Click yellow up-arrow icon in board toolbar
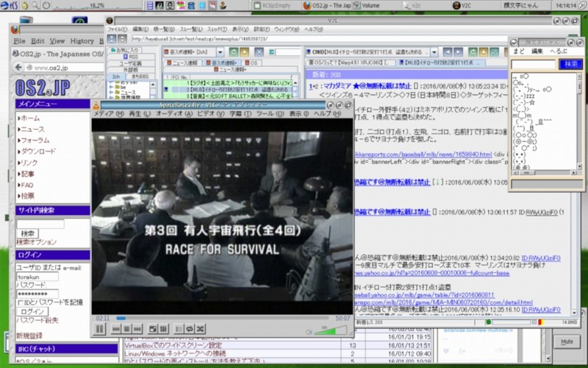The height and width of the screenshot is (368, 588). pos(244,52)
